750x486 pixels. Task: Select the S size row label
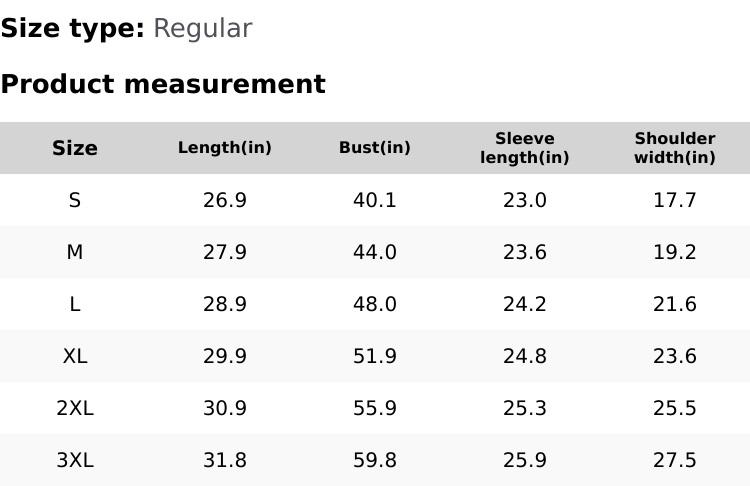click(75, 200)
